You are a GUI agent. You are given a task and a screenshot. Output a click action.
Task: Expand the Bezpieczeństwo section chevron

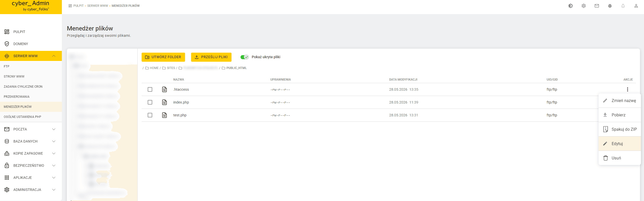click(54, 165)
